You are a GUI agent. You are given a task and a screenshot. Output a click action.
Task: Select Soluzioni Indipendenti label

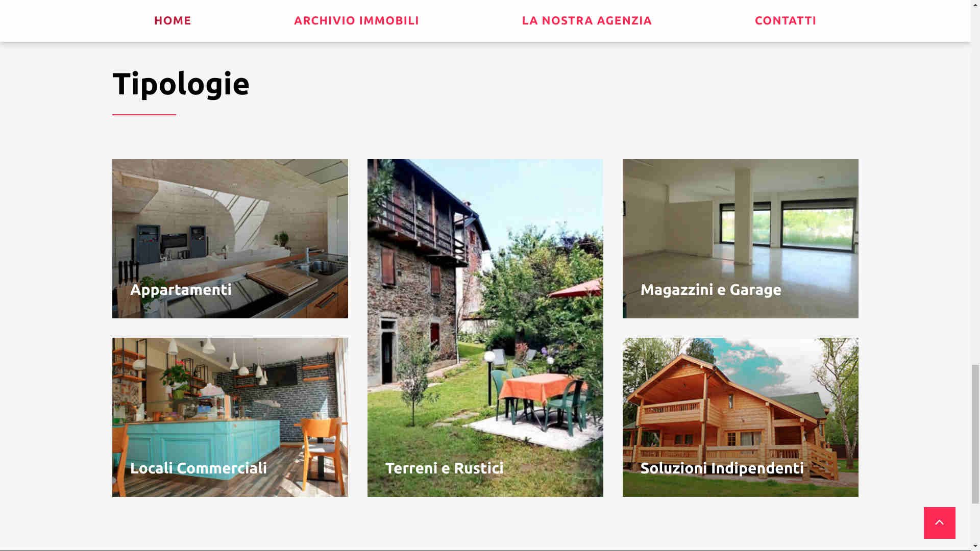(722, 468)
